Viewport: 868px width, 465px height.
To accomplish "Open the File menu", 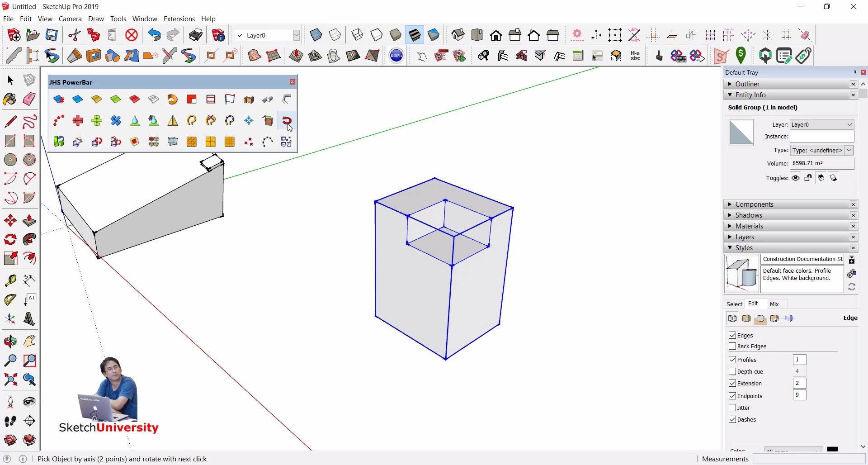I will (x=8, y=19).
